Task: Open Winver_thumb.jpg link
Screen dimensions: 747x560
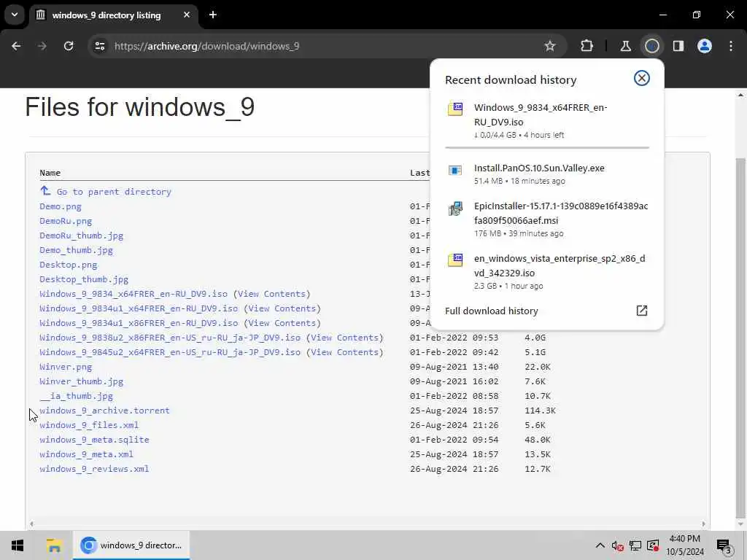Action: coord(82,381)
